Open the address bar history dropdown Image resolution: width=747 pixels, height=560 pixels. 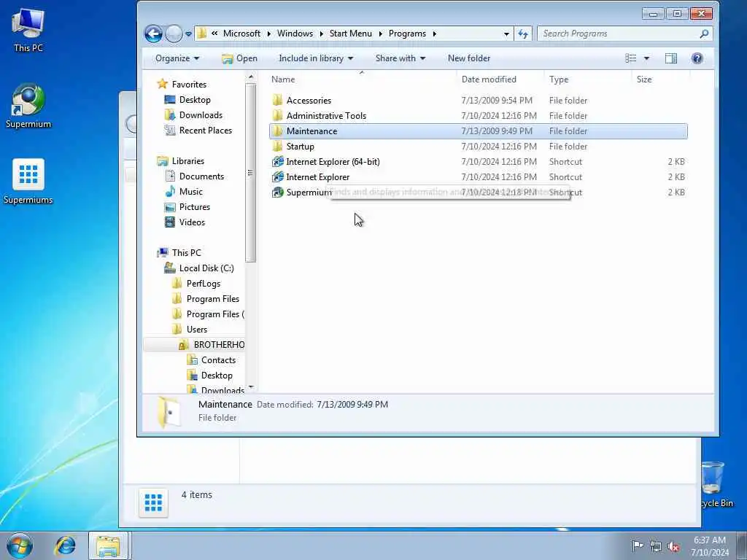click(506, 34)
